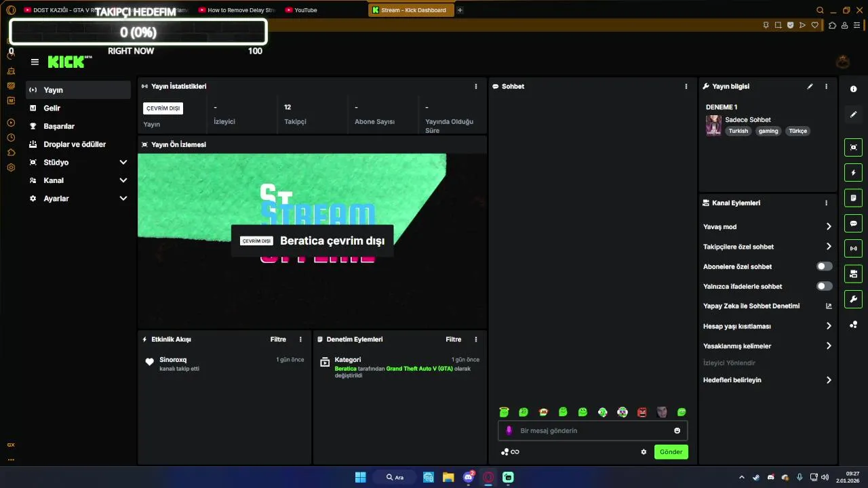This screenshot has width=868, height=488.
Task: Open Takipçilere özel sohbet settings
Action: [x=768, y=247]
